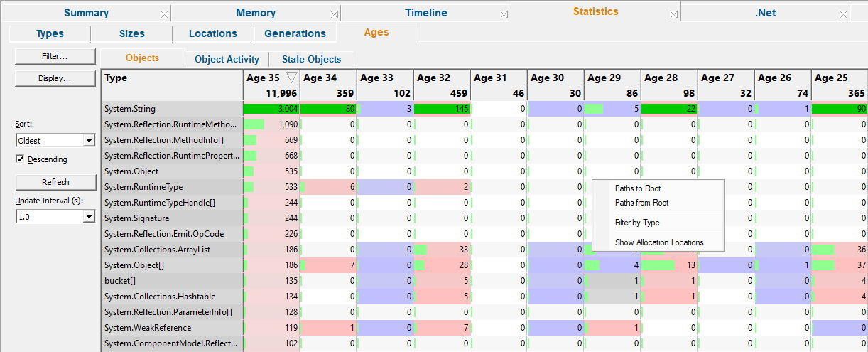This screenshot has width=868, height=352.
Task: Open the Locations sub-tab
Action: (x=213, y=33)
